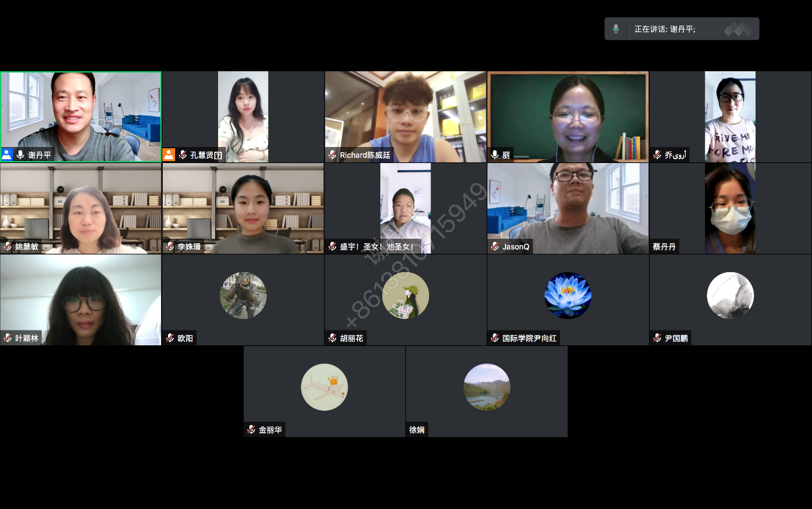Click the 盛宇！圣女！池圣女 name label
This screenshot has height=509, width=812.
click(x=378, y=246)
